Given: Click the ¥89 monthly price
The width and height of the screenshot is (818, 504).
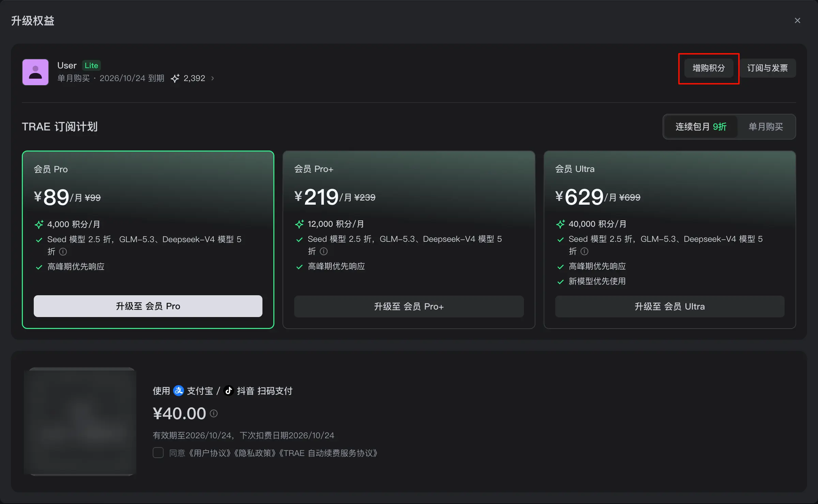Looking at the screenshot, I should click(x=58, y=197).
